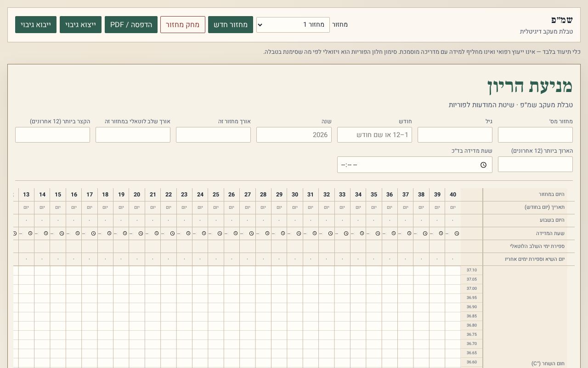Focus the הקצר ביותר (12 אחרונים) field
The height and width of the screenshot is (368, 588).
(x=52, y=135)
